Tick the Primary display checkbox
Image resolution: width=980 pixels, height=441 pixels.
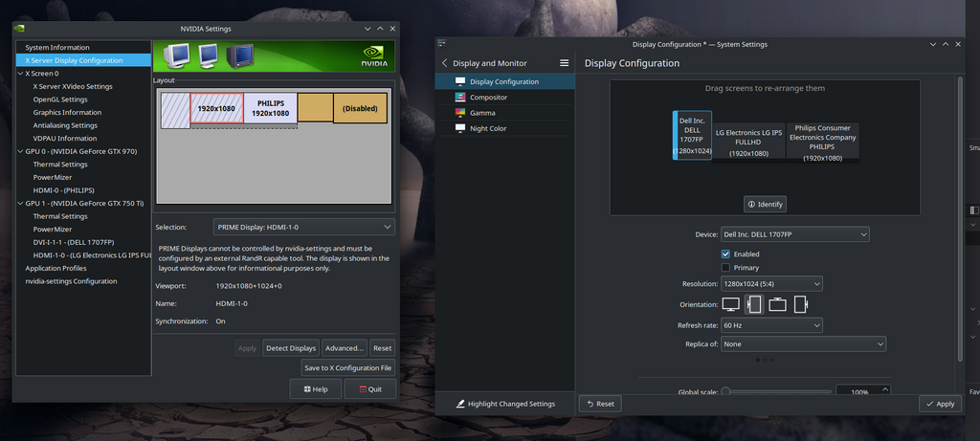pos(725,268)
